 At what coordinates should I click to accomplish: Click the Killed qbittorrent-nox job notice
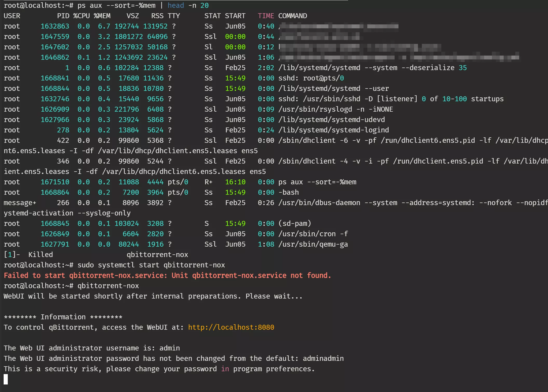(x=96, y=254)
